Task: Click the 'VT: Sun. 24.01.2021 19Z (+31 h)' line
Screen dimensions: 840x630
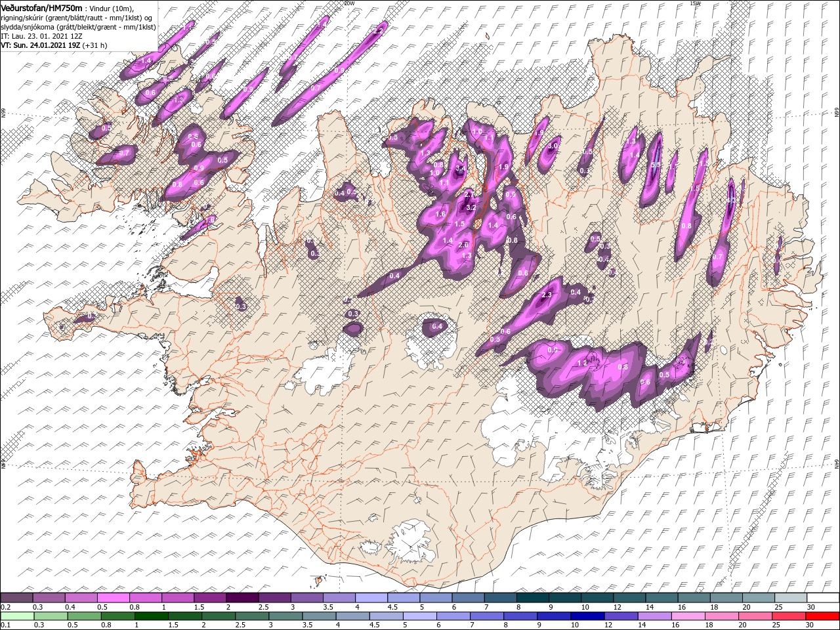Action: [x=54, y=46]
